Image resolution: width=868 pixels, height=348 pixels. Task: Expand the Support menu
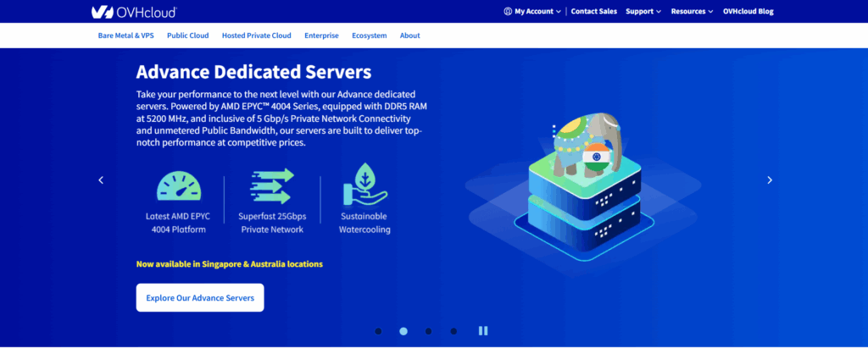643,11
